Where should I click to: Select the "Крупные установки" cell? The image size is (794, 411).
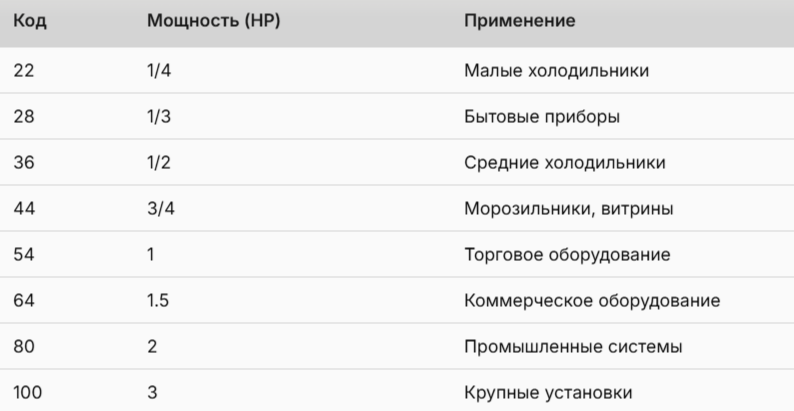pos(548,392)
